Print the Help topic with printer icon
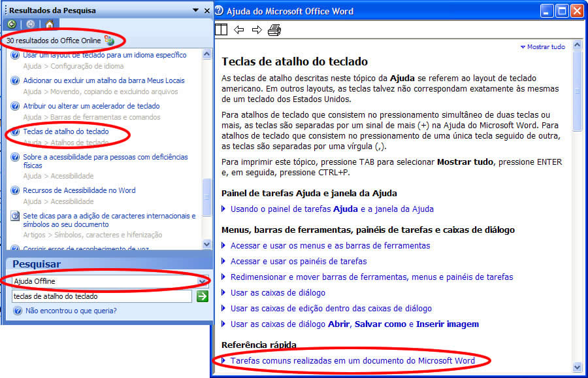The image size is (588, 378). pos(274,29)
